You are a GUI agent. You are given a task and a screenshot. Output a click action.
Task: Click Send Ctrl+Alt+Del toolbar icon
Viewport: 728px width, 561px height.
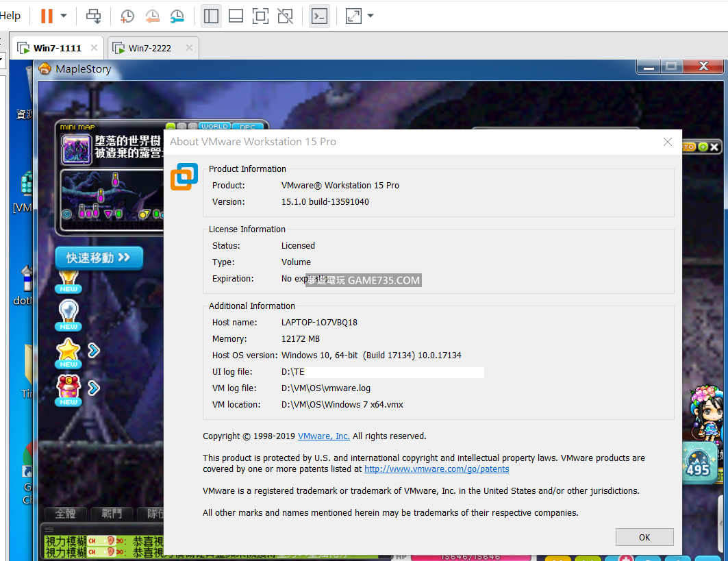94,16
